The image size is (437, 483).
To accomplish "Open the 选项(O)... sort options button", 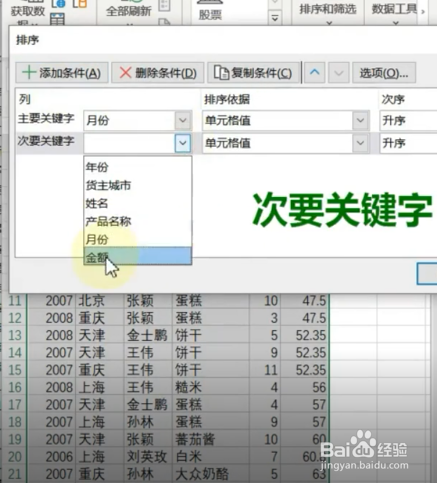I will click(x=384, y=73).
